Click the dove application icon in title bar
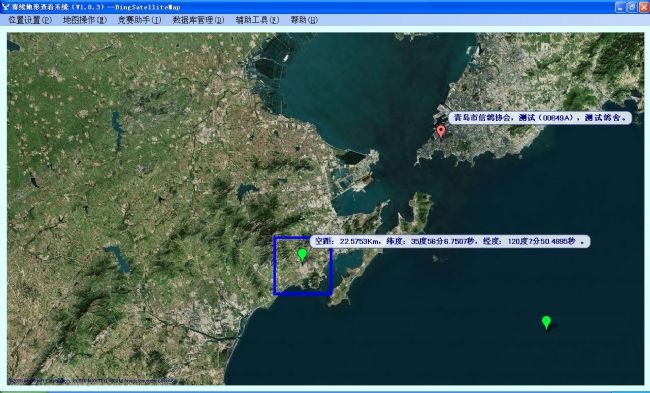This screenshot has width=650, height=393. tap(5, 7)
